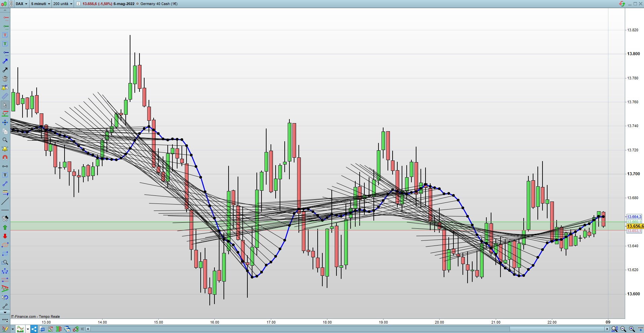The height and width of the screenshot is (333, 644).
Task: Click the pencil drawing tools icon at bottom-left
Action: point(5,329)
